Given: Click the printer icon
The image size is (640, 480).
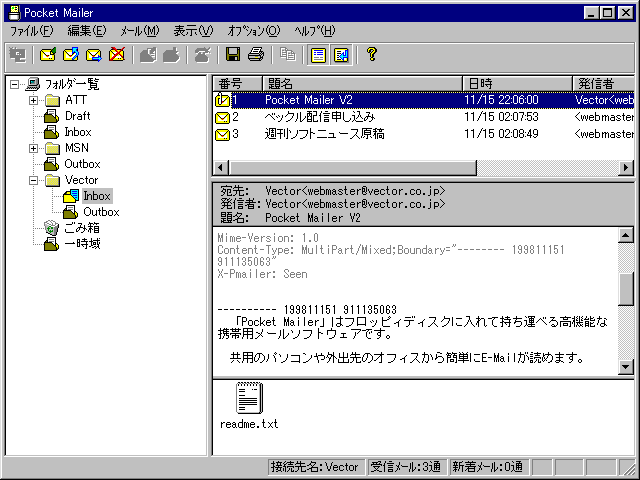Looking at the screenshot, I should coord(256,55).
